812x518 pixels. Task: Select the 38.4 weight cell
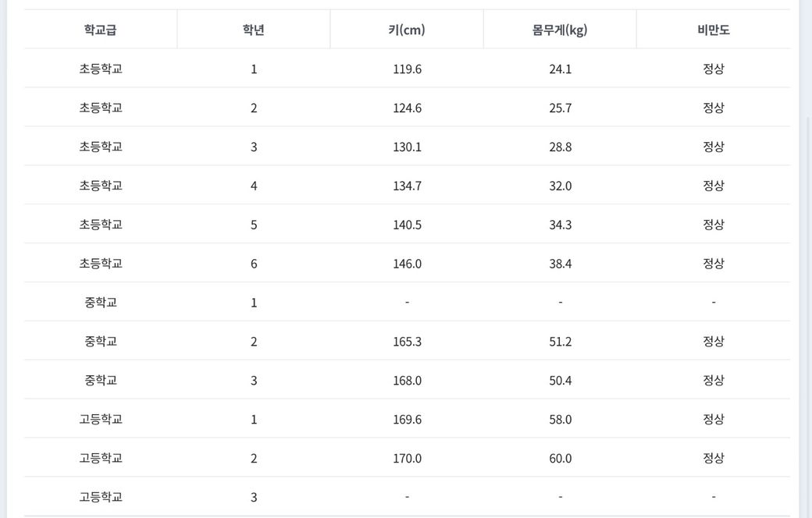[560, 264]
